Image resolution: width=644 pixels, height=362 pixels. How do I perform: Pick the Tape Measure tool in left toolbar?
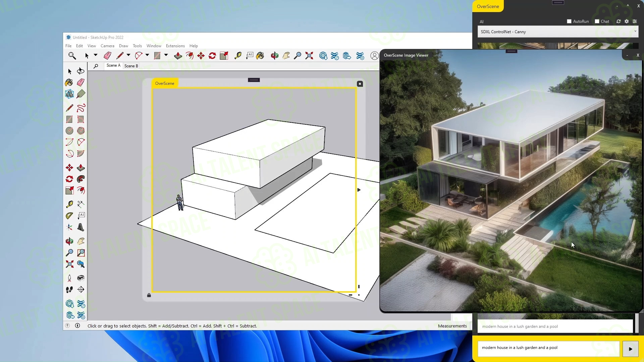coord(69,204)
